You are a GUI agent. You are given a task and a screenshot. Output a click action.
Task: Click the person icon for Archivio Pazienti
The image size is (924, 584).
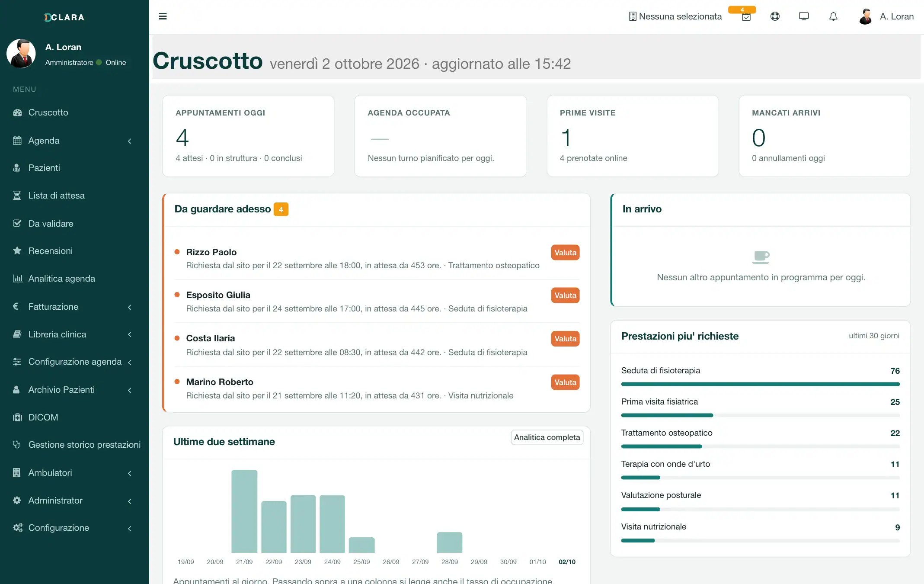pyautogui.click(x=16, y=389)
